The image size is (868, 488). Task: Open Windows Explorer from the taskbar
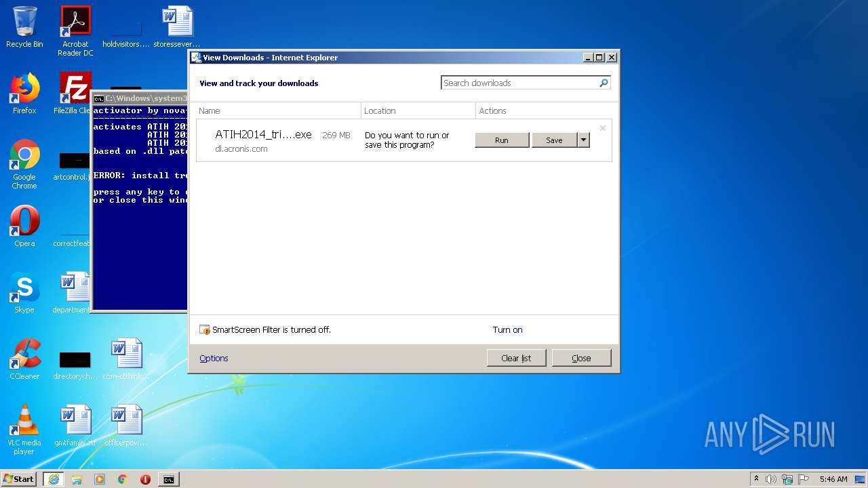(77, 479)
